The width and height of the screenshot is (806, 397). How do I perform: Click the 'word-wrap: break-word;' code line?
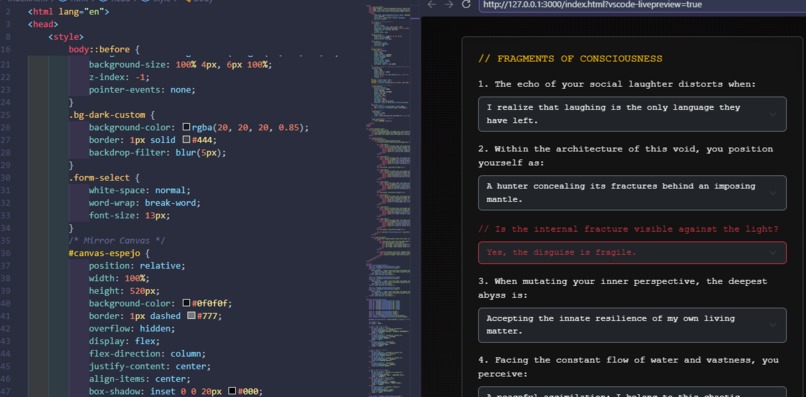pyautogui.click(x=144, y=203)
